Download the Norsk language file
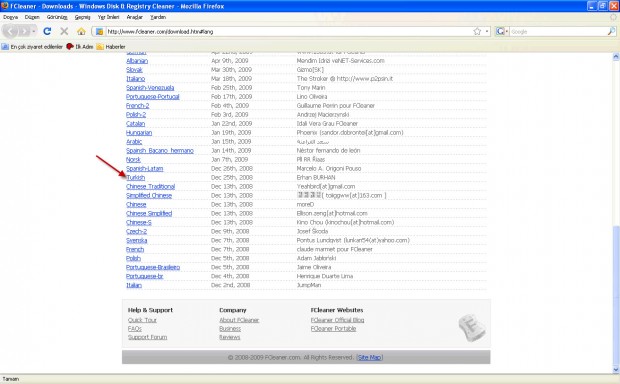The width and height of the screenshot is (620, 384). pos(133,160)
